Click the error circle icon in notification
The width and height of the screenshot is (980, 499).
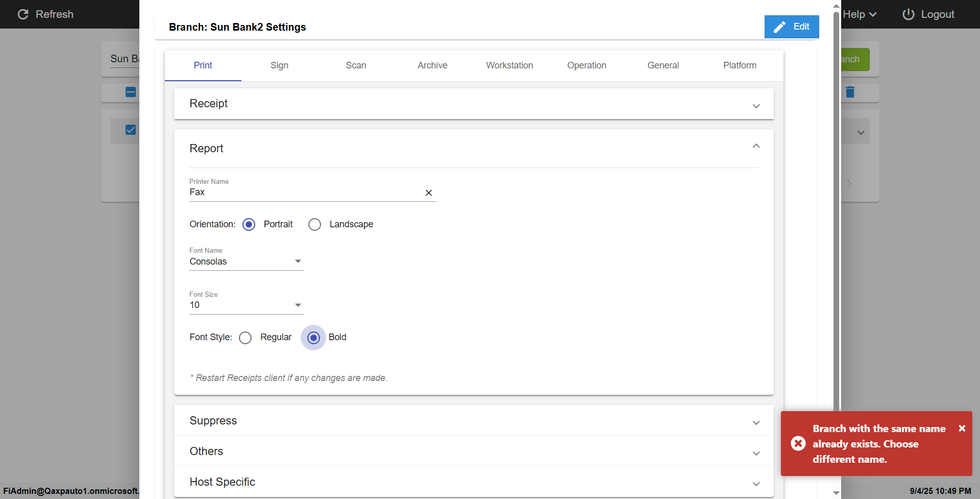coord(798,443)
